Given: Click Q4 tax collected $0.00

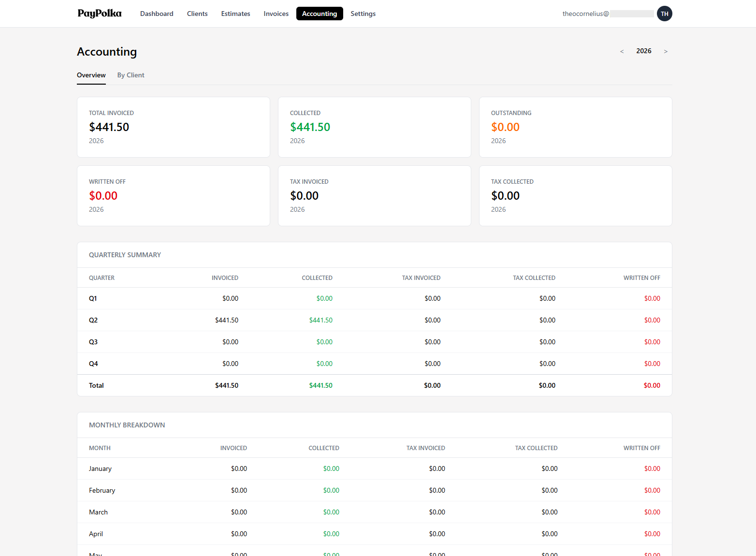Looking at the screenshot, I should click(547, 364).
